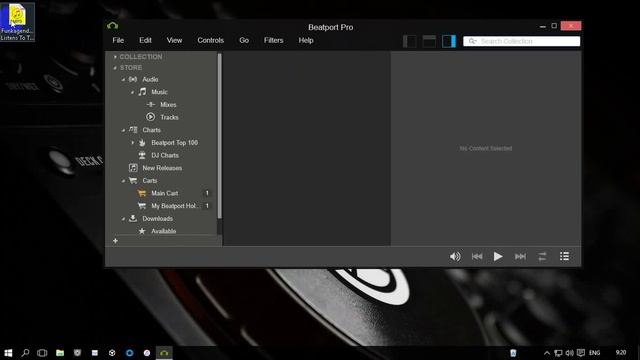Open the View menu

[x=174, y=40]
